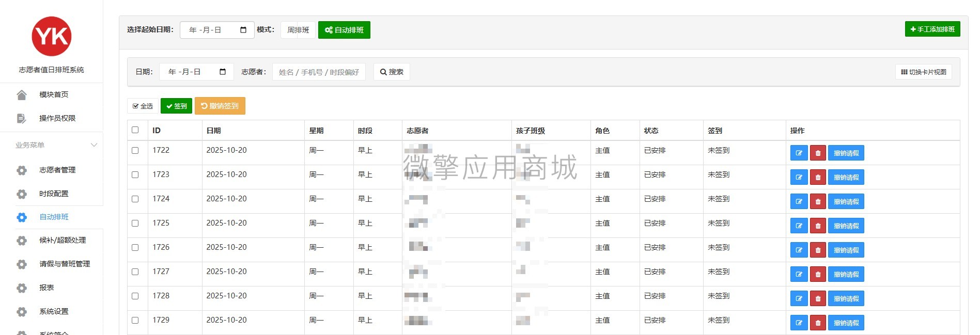This screenshot has height=335, width=980.
Task: Click gear icon beside 志愿者管理
Action: [x=22, y=170]
